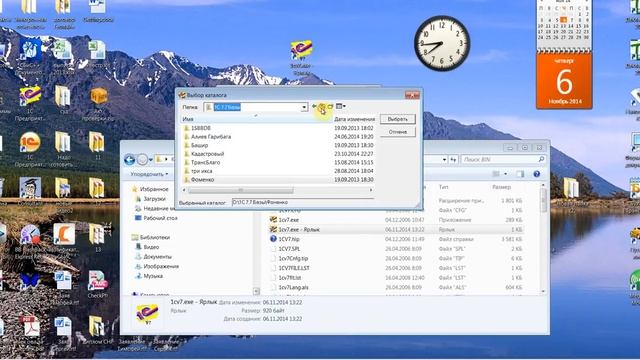The height and width of the screenshot is (360, 640).
Task: Click the orange calendar date gadget
Action: pos(564,81)
